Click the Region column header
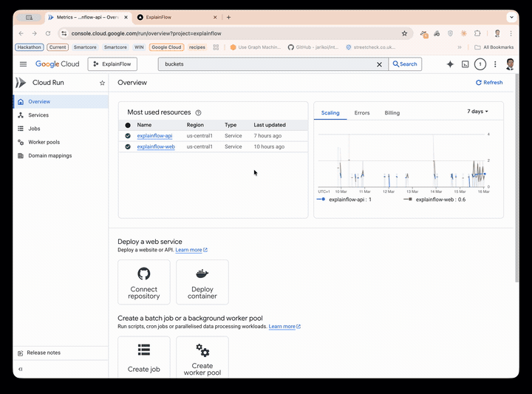Screen dimensions: 532x394 195,125
